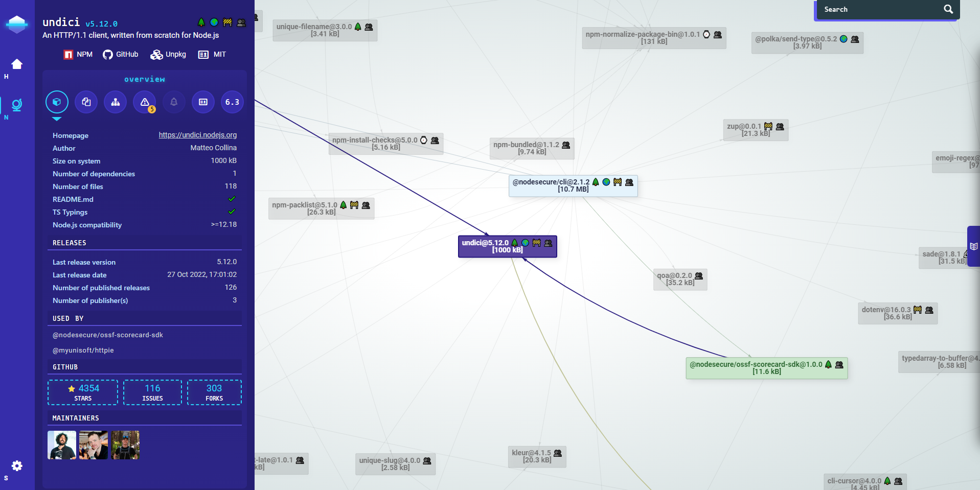980x490 pixels.
Task: Open the scorecard 6.3 tab
Action: point(232,102)
